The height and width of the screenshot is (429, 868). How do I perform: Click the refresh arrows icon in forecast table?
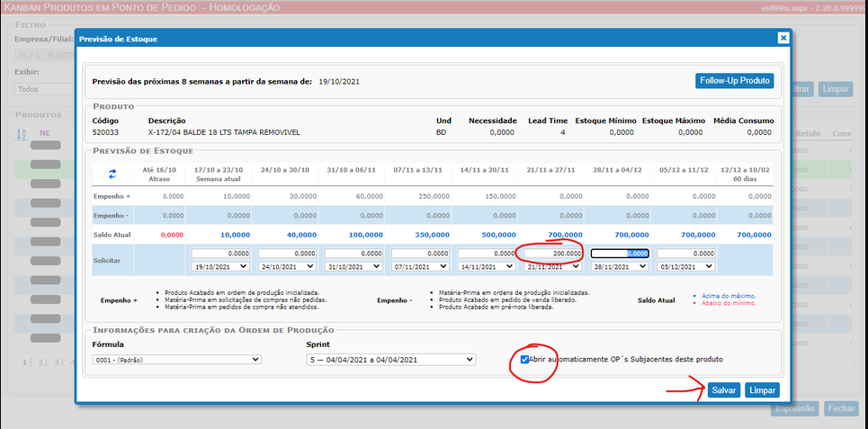[x=112, y=174]
